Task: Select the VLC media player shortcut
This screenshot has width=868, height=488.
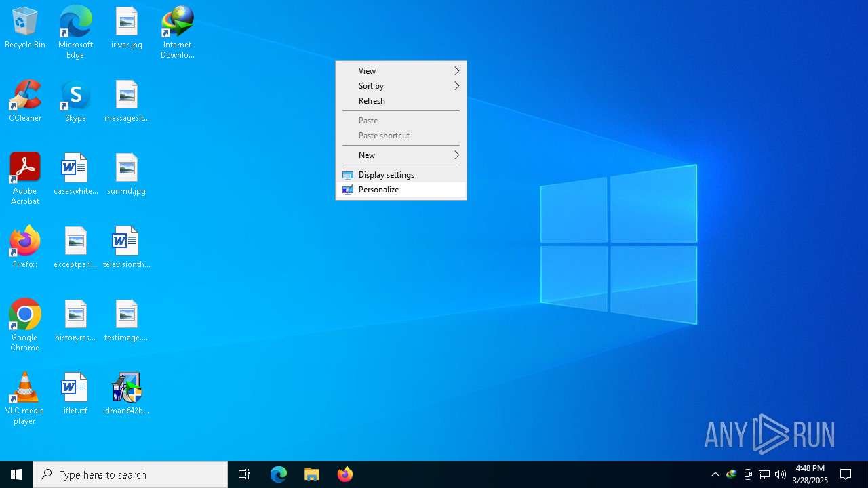Action: pos(25,399)
